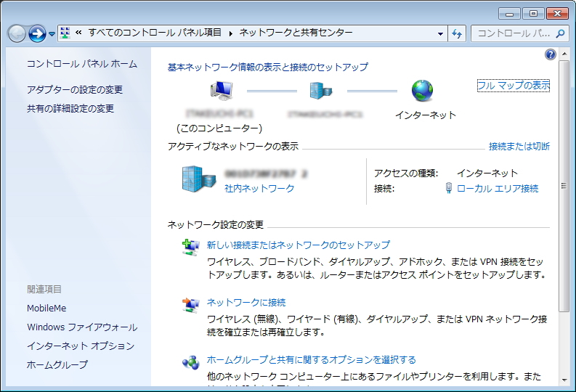Image resolution: width=576 pixels, height=392 pixels.
Task: Click the plug icon beside ローカル エリア接続
Action: [449, 188]
